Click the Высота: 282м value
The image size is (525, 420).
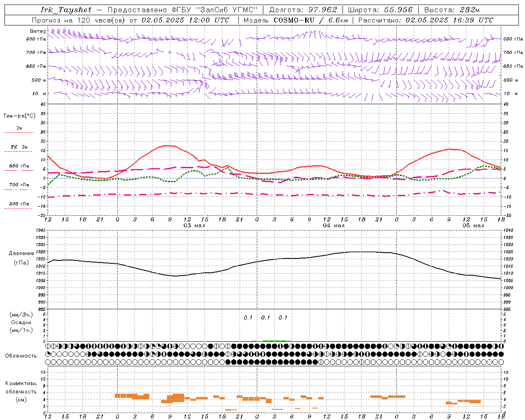[x=452, y=10]
